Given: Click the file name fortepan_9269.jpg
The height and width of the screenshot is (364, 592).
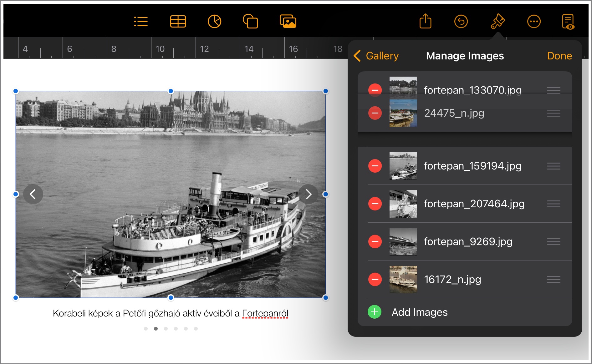Looking at the screenshot, I should [468, 241].
